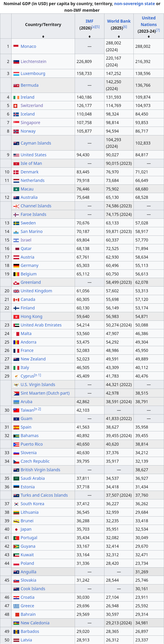Sort table by United Nations column arrows
This screenshot has width=164, height=644.
[x=149, y=37]
